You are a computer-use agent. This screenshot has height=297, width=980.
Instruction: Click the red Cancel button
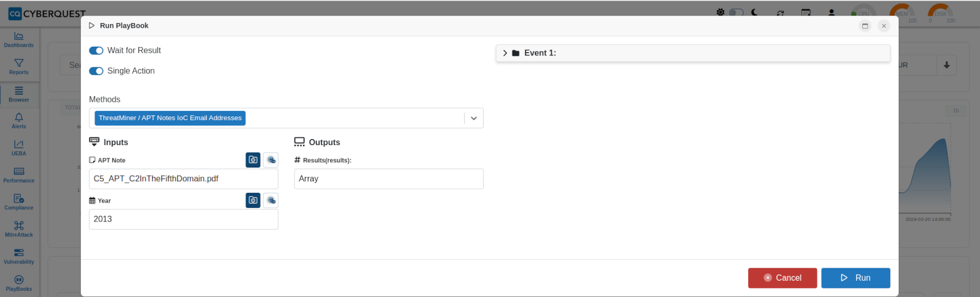pyautogui.click(x=782, y=278)
